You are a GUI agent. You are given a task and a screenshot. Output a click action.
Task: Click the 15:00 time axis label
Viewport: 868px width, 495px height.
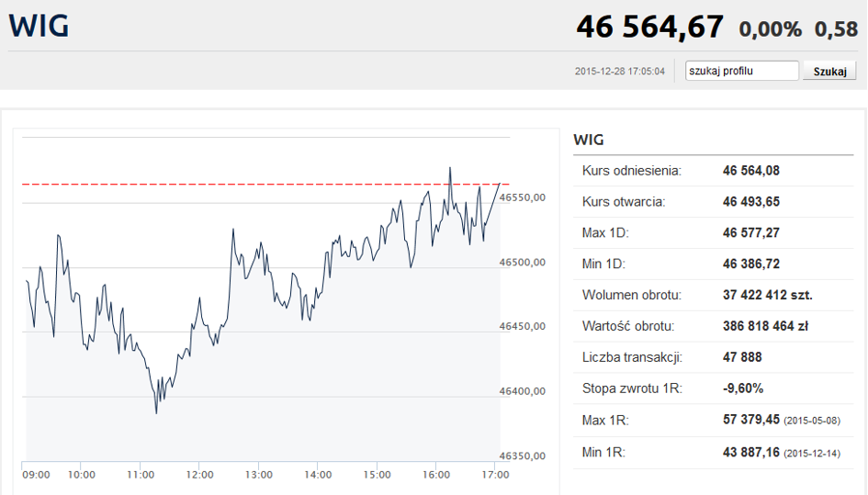click(377, 475)
